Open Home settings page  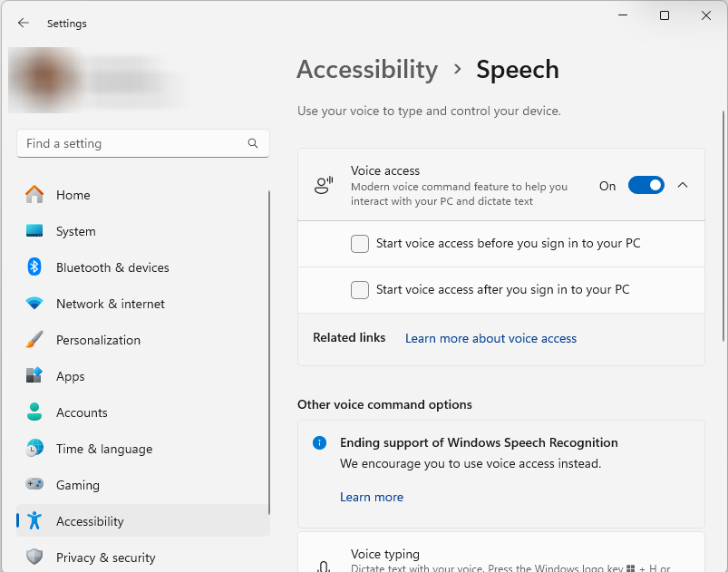[143, 195]
